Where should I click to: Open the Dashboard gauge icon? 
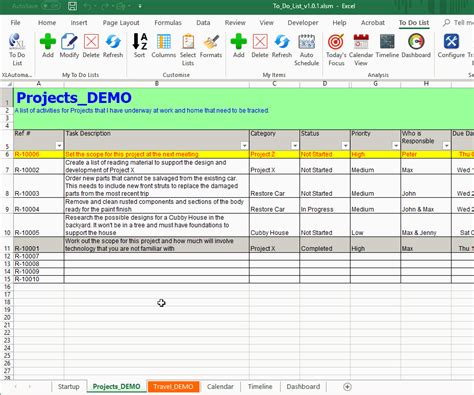tap(416, 46)
